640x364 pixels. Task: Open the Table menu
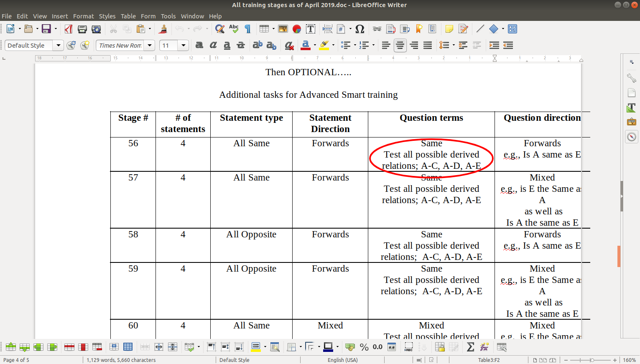128,16
